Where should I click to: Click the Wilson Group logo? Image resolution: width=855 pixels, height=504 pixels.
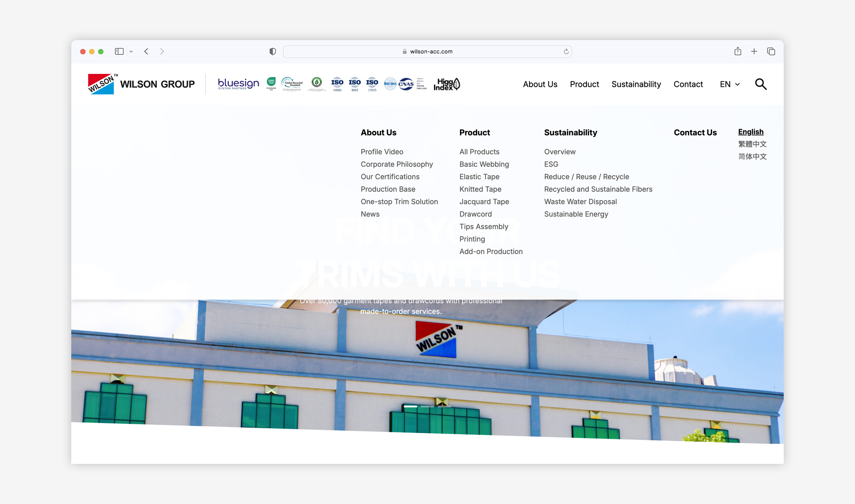pos(141,84)
